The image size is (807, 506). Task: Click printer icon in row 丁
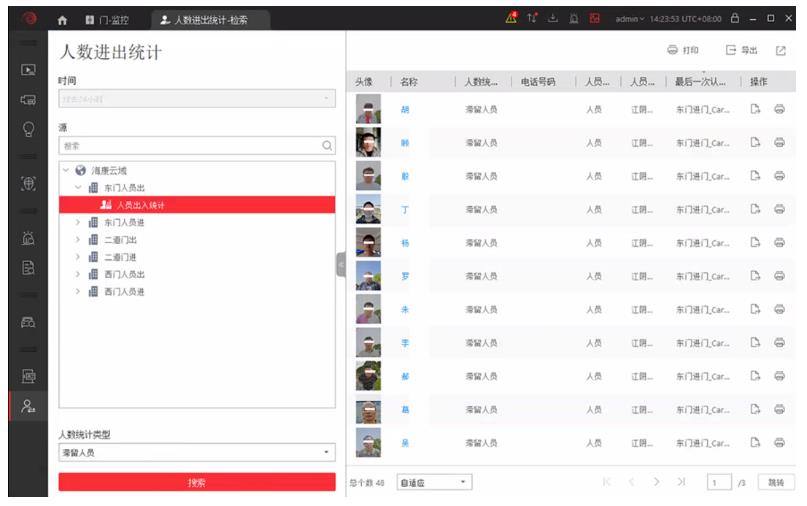[779, 209]
